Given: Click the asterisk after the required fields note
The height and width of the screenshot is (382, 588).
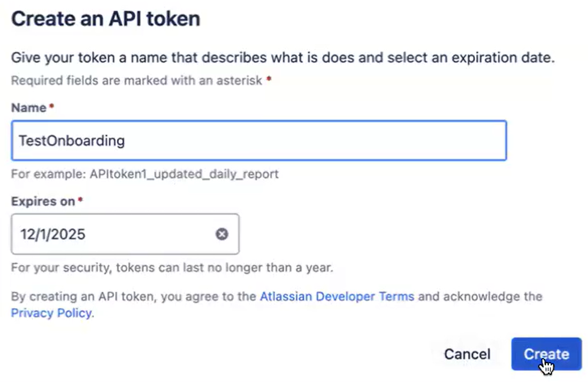Looking at the screenshot, I should click(x=269, y=80).
